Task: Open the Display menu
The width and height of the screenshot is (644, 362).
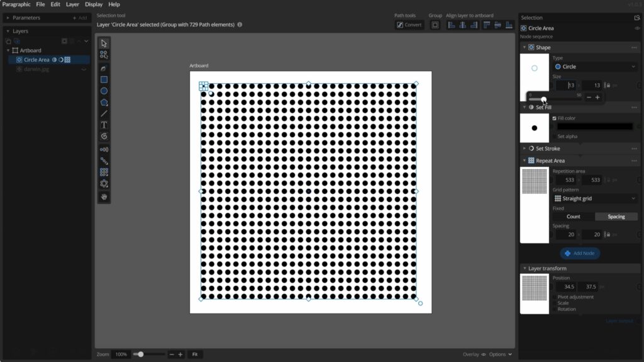Action: point(94,4)
